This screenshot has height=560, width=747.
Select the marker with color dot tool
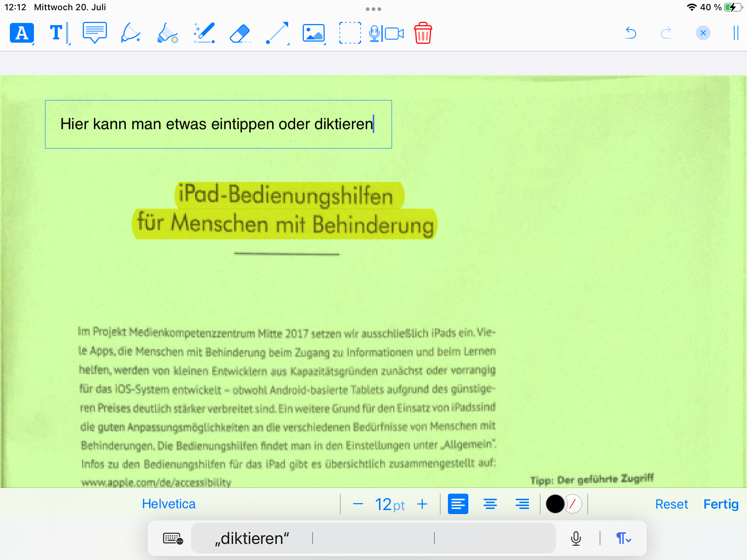click(x=167, y=33)
